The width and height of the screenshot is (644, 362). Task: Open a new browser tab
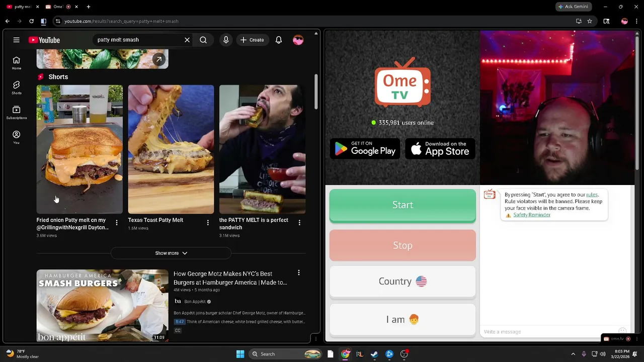89,7
